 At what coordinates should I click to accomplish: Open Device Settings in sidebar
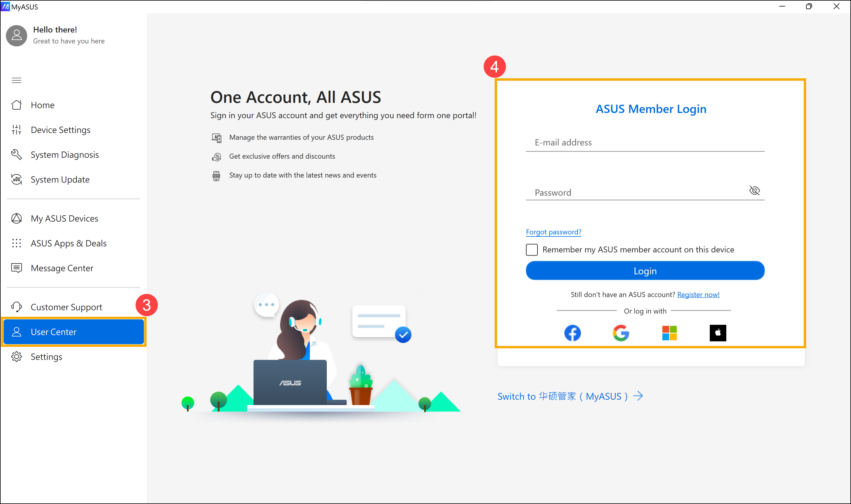click(x=73, y=130)
